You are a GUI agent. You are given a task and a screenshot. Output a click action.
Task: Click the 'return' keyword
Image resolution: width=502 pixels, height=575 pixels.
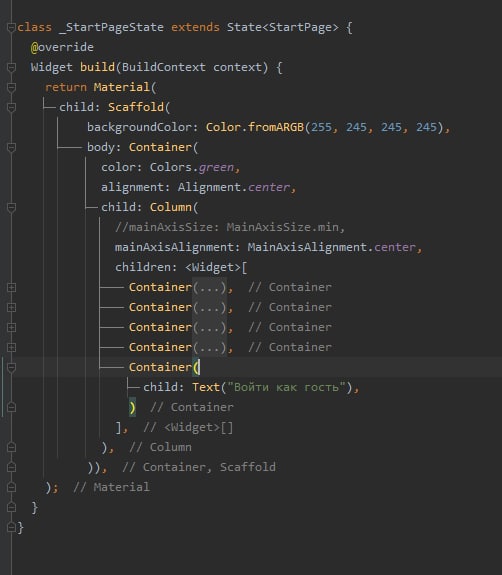click(66, 87)
